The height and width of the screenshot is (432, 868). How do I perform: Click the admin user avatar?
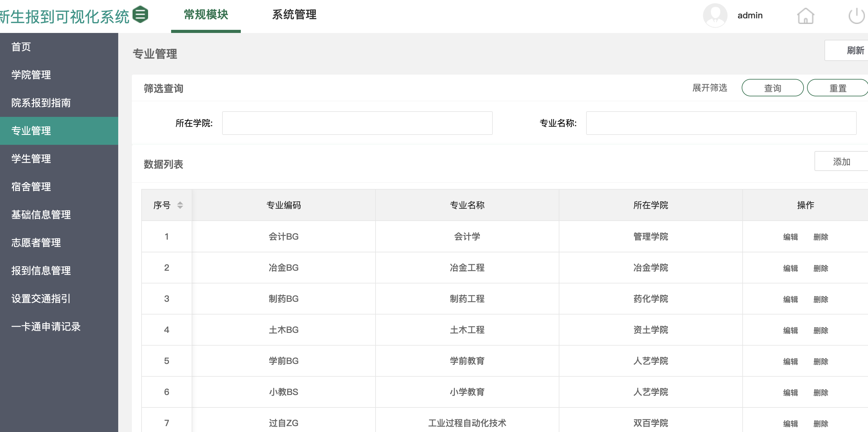pyautogui.click(x=715, y=16)
